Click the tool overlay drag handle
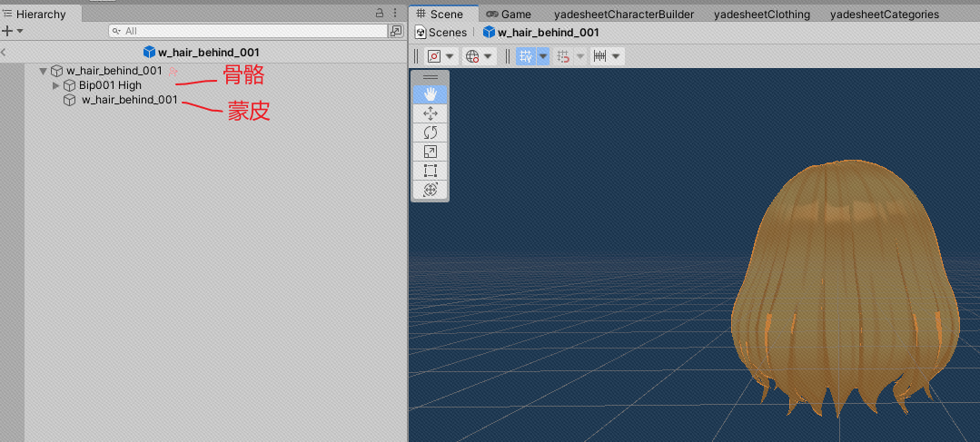Image resolution: width=980 pixels, height=442 pixels. point(430,77)
